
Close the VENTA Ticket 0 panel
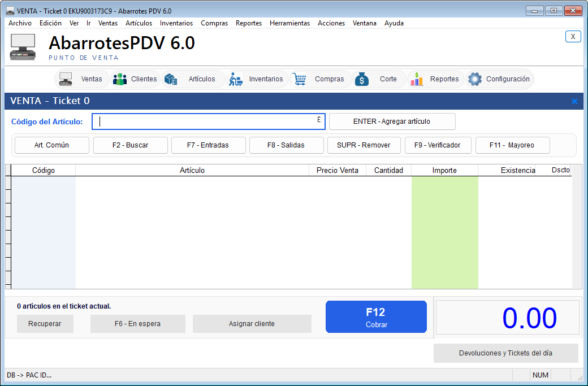574,101
